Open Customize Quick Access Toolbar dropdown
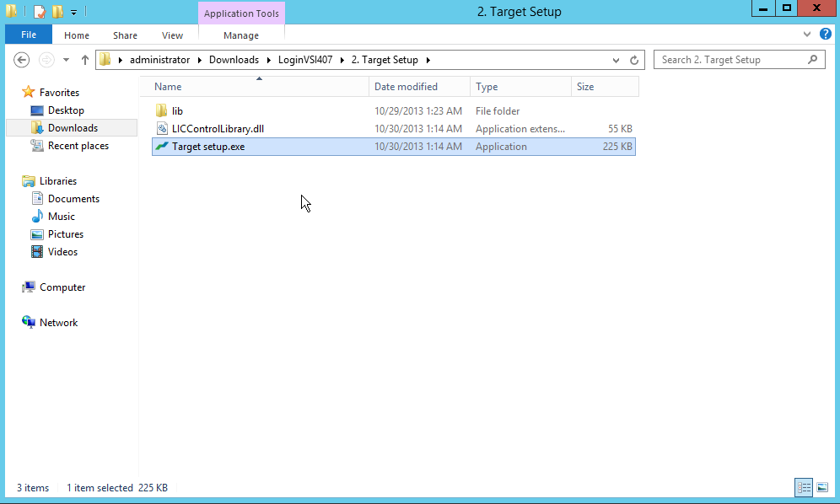Viewport: 840px width, 504px height. tap(74, 12)
